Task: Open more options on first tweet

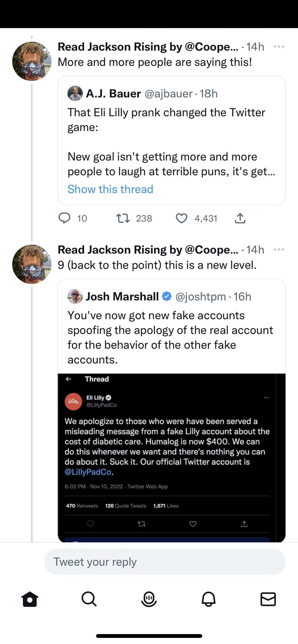Action: pyautogui.click(x=279, y=47)
